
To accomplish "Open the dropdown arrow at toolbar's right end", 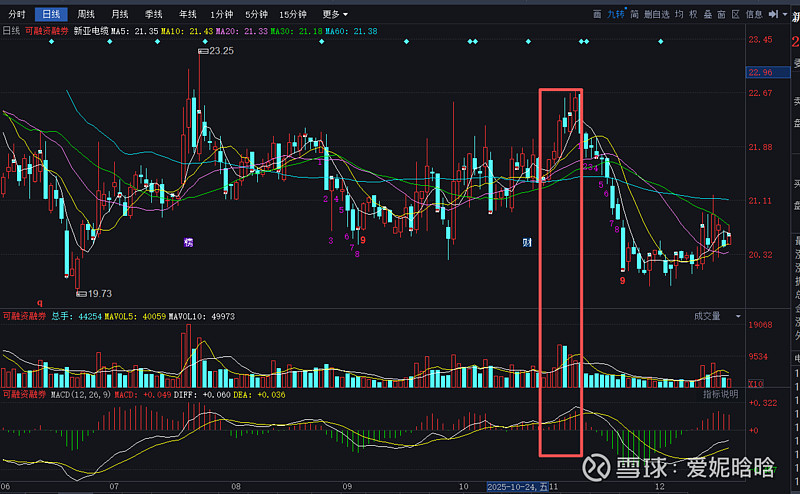I will (786, 15).
